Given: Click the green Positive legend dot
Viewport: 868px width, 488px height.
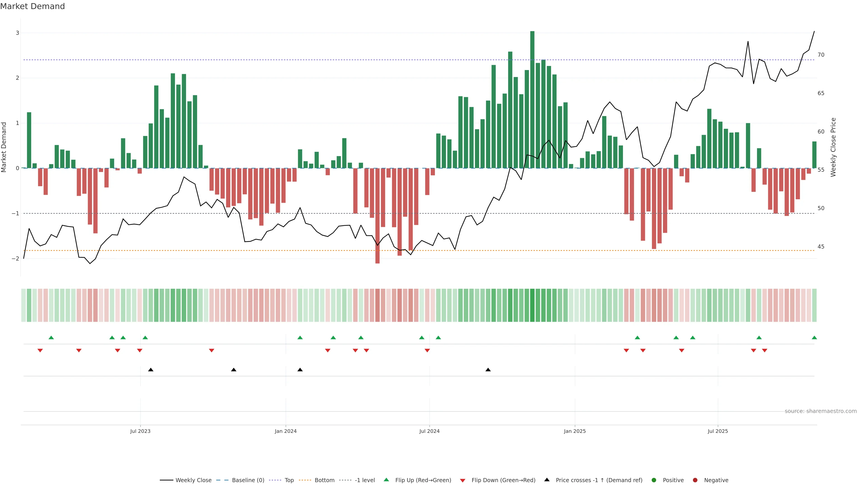Looking at the screenshot, I should (654, 480).
